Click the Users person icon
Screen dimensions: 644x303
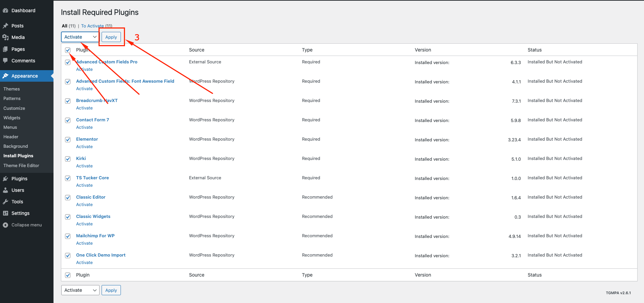[5, 190]
